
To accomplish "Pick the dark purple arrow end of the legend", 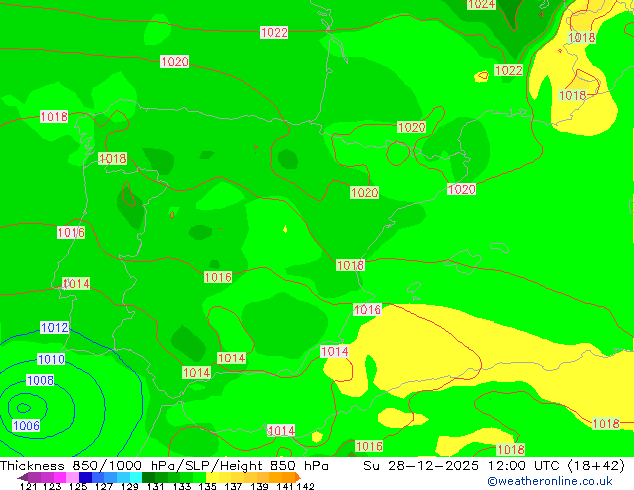I will (23, 477).
